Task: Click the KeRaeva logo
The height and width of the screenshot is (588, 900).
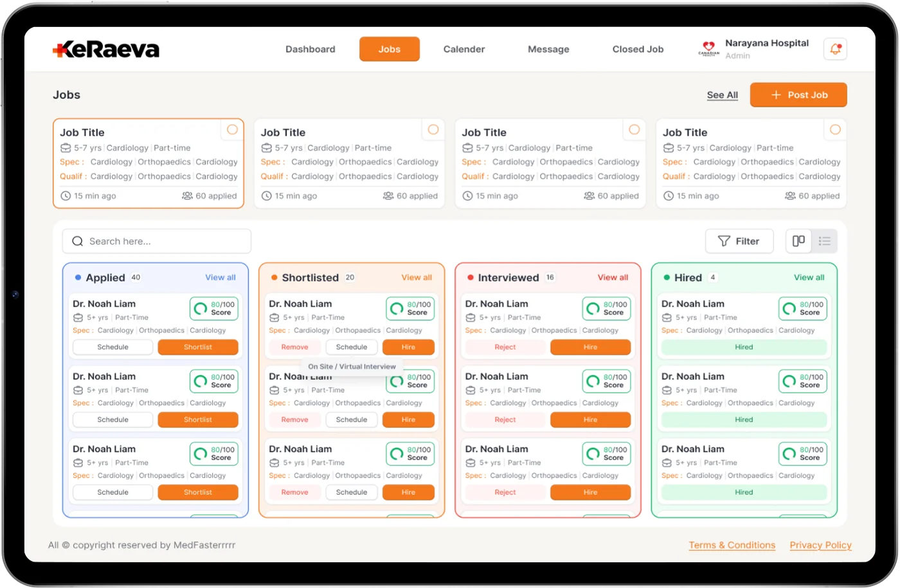Action: pyautogui.click(x=106, y=49)
